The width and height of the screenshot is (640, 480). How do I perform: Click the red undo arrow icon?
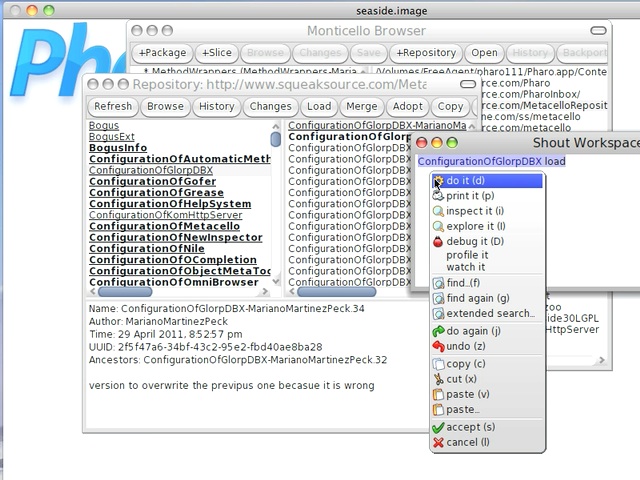pos(438,347)
